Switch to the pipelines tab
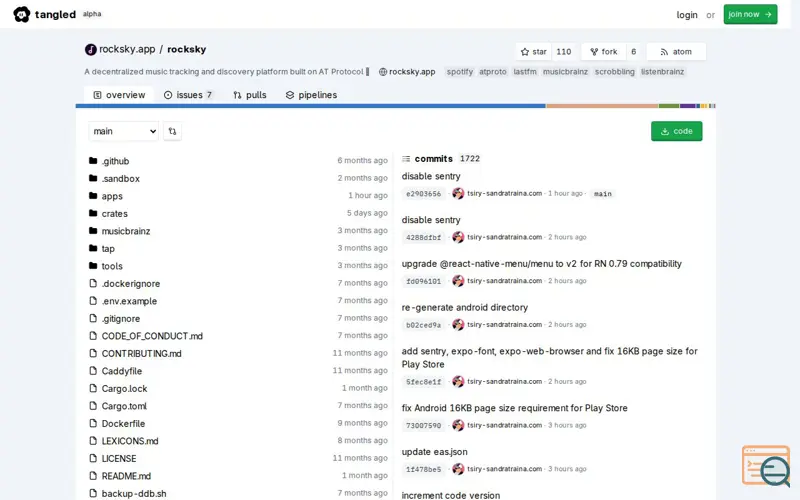Image resolution: width=800 pixels, height=500 pixels. [311, 95]
